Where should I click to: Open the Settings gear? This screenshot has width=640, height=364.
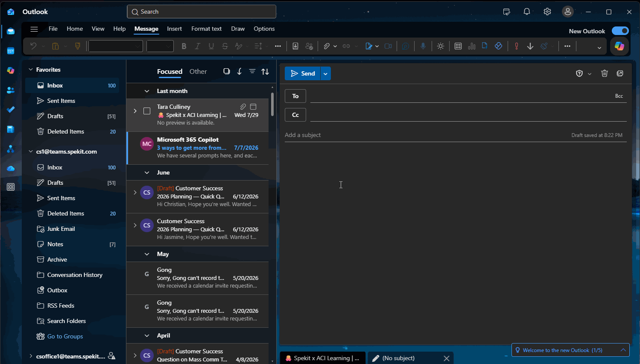pyautogui.click(x=547, y=12)
